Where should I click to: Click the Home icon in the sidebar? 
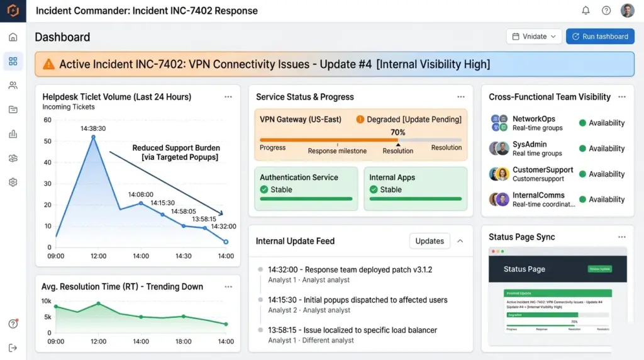click(x=13, y=37)
